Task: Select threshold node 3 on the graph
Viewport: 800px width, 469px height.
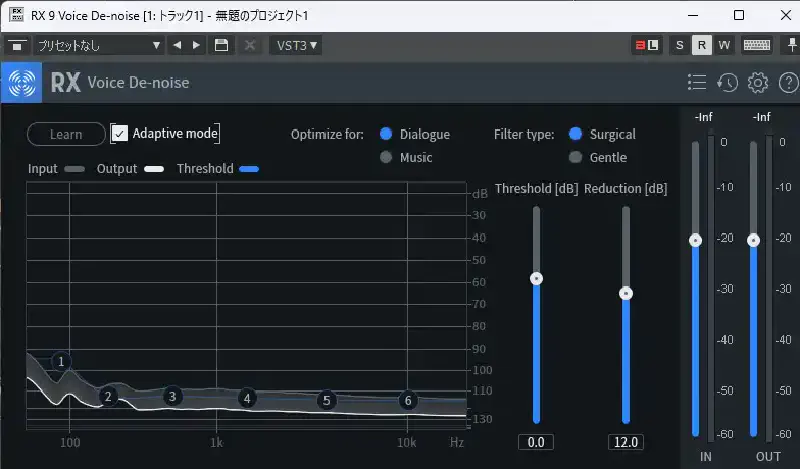Action: coord(172,397)
